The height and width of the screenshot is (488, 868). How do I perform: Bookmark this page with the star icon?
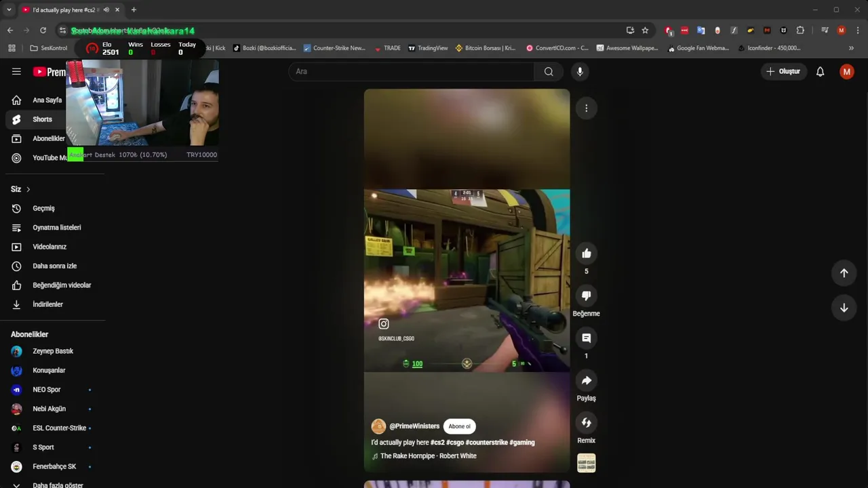(645, 30)
